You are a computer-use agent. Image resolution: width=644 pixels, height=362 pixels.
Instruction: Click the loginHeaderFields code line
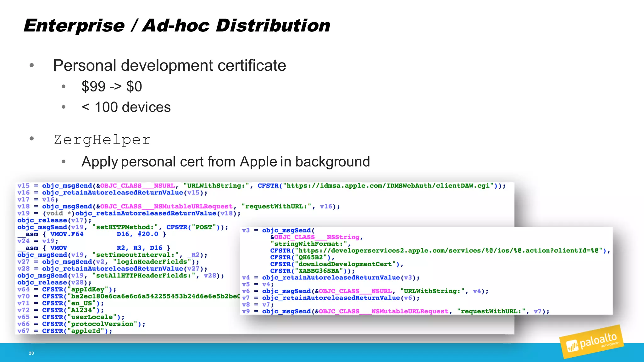point(108,262)
